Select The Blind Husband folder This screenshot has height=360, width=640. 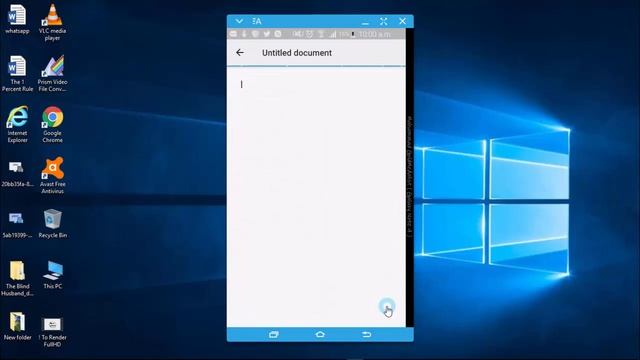(x=17, y=278)
